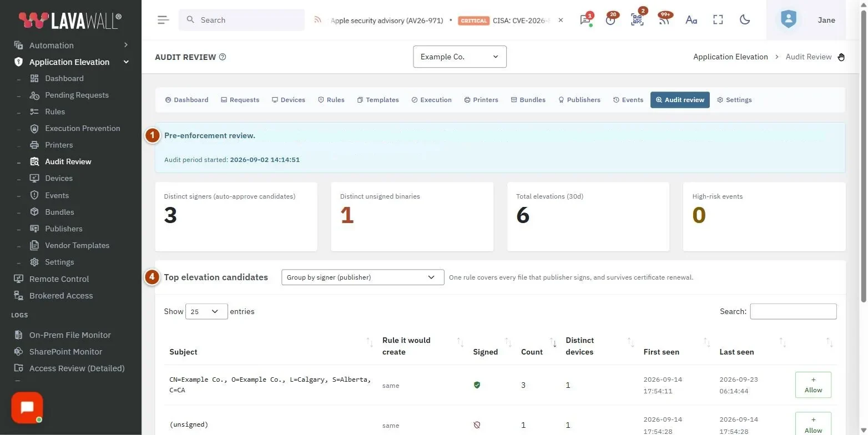The image size is (868, 435).
Task: Open Devices in the sidebar
Action: click(x=59, y=178)
